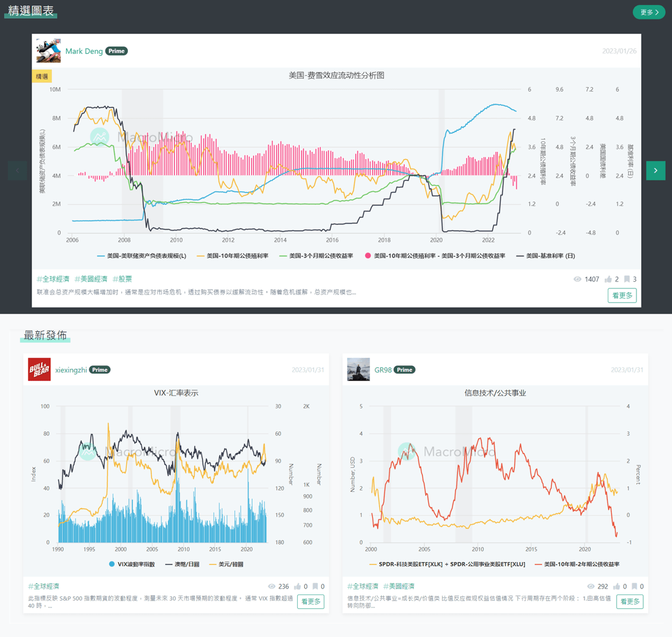Select the #股票 tag
This screenshot has width=672, height=637.
click(122, 279)
